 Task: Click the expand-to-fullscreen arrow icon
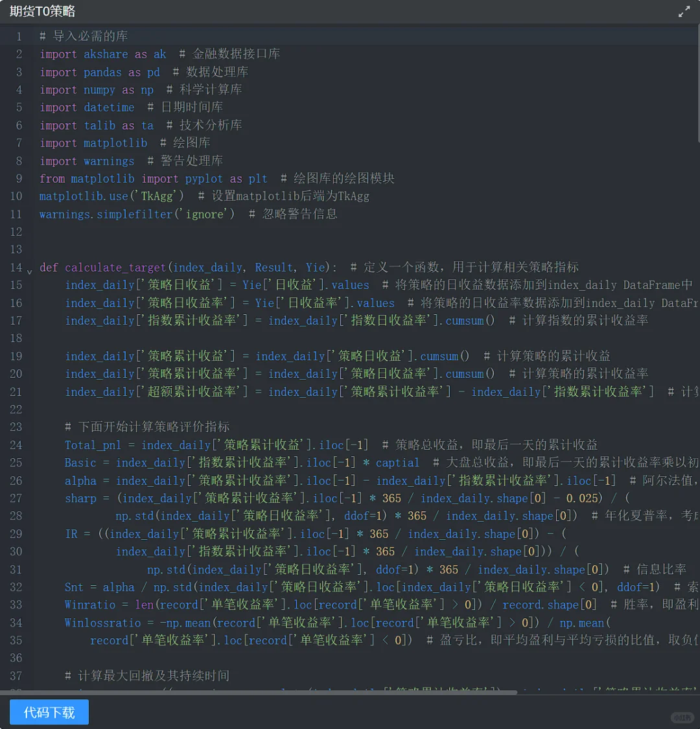685,11
